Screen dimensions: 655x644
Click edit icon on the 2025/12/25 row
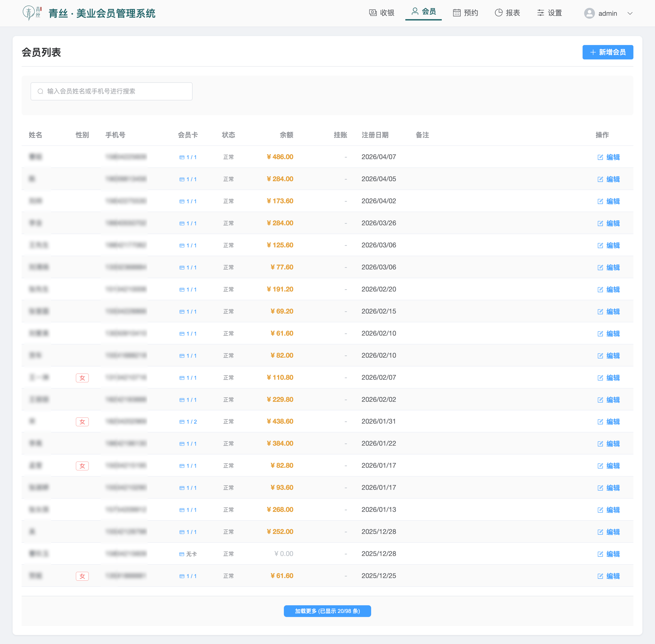click(600, 576)
